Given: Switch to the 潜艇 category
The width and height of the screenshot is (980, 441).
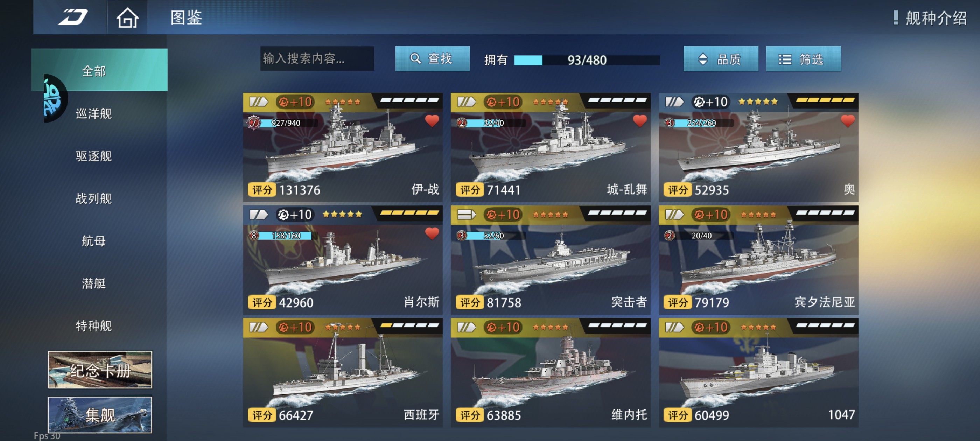Looking at the screenshot, I should [x=93, y=283].
